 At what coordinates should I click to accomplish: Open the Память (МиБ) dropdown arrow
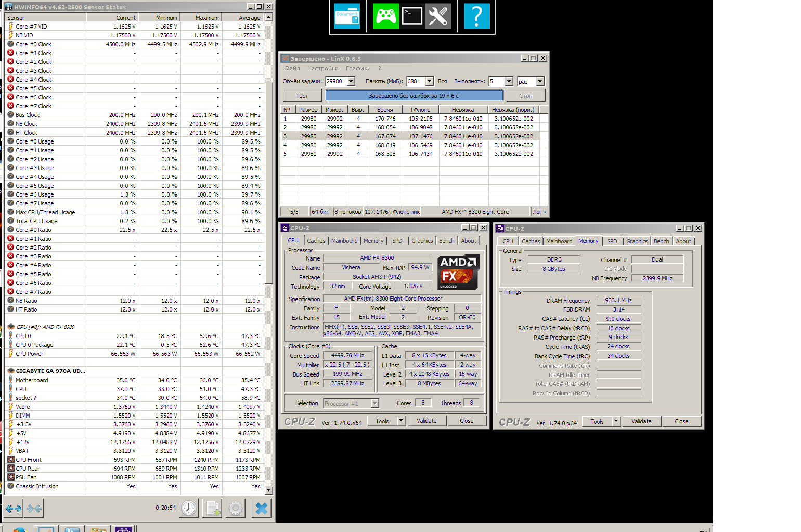pyautogui.click(x=430, y=81)
